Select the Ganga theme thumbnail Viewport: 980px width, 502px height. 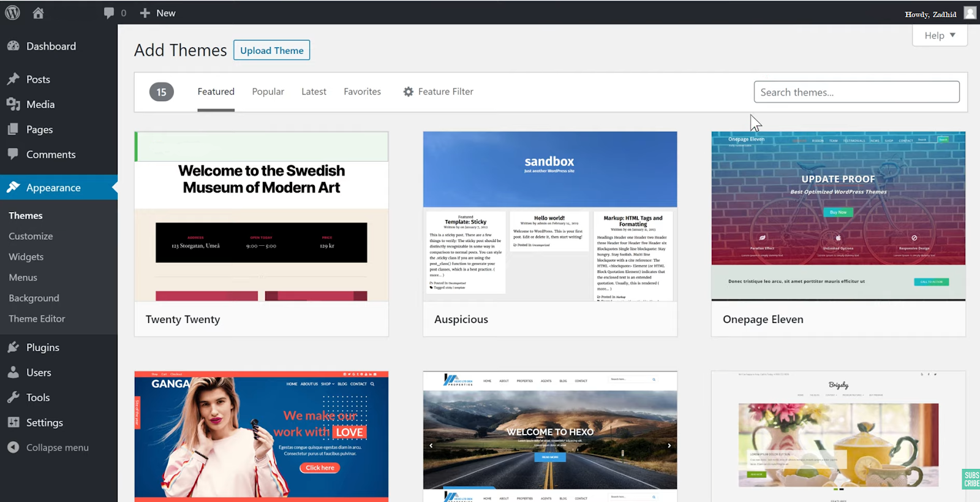click(x=262, y=436)
